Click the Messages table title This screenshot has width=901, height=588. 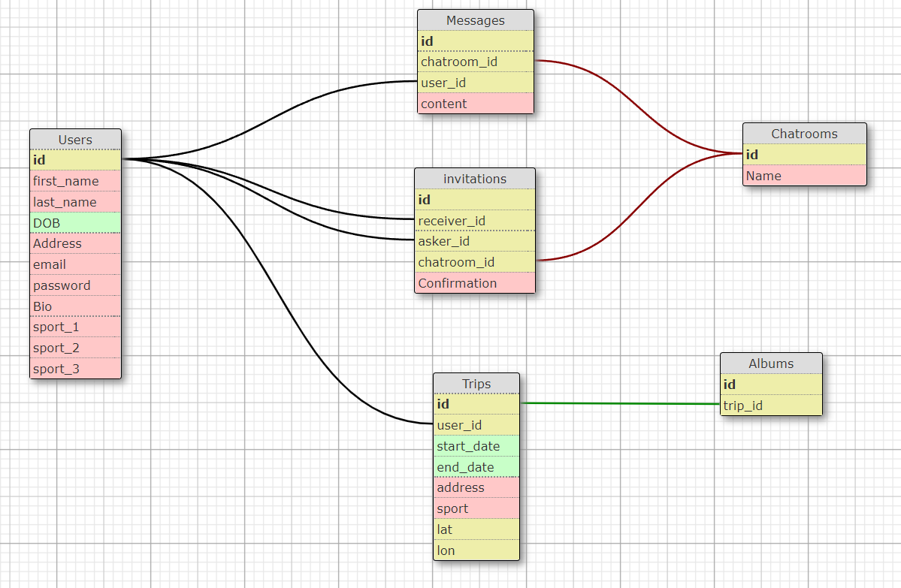tap(475, 20)
